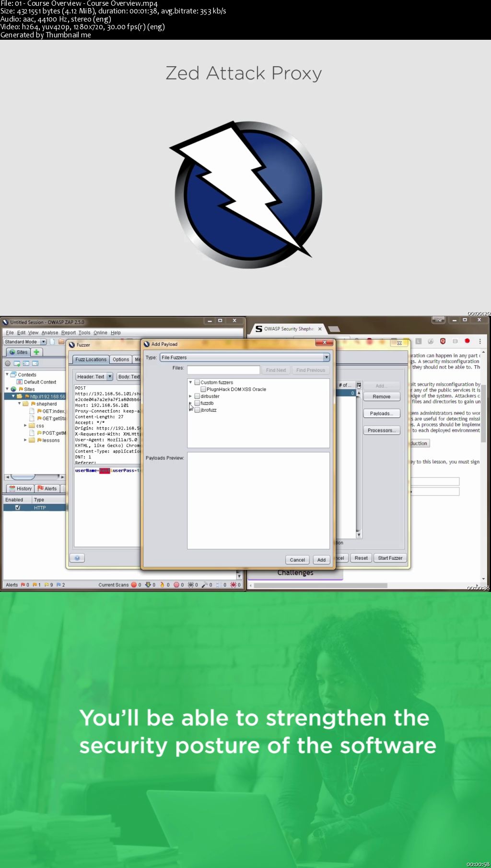Click the Start Fuzzer button
Viewport: 491px width, 868px height.
point(390,558)
